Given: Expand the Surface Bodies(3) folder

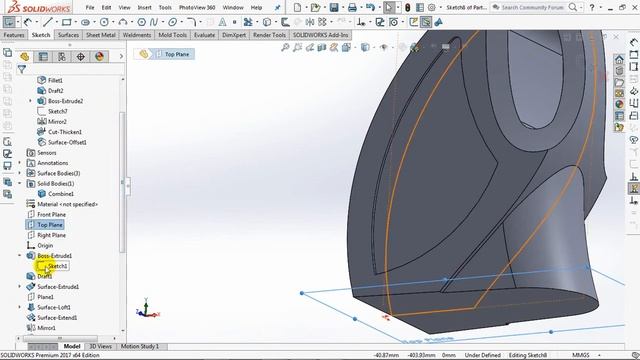Looking at the screenshot, I should pos(19,173).
